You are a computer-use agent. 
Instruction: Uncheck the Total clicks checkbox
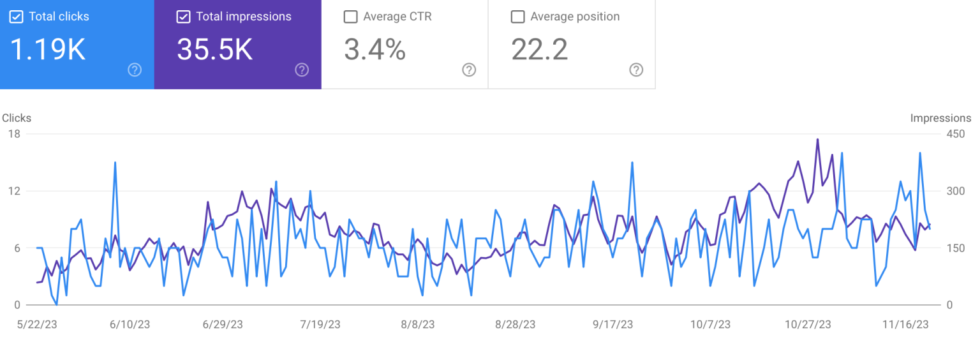(16, 17)
